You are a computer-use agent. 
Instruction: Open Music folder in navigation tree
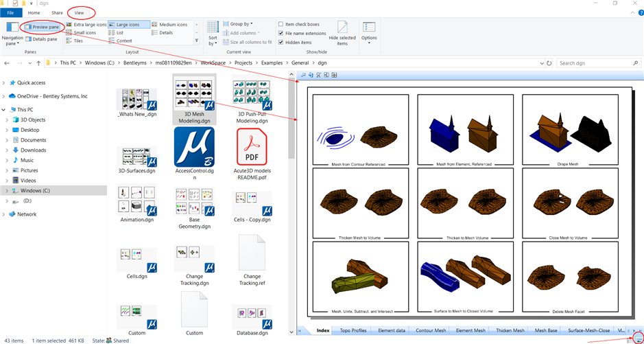tap(27, 160)
